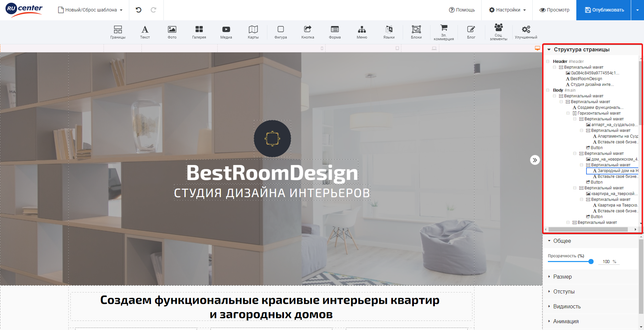Insert a Медиа element
This screenshot has height=330, width=644.
point(226,32)
